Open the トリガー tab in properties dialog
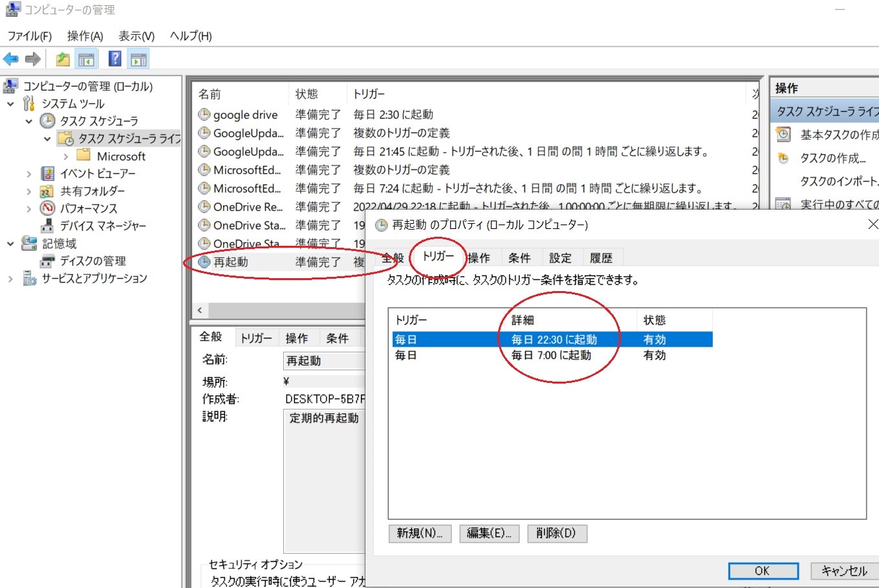The width and height of the screenshot is (879, 588). [439, 256]
